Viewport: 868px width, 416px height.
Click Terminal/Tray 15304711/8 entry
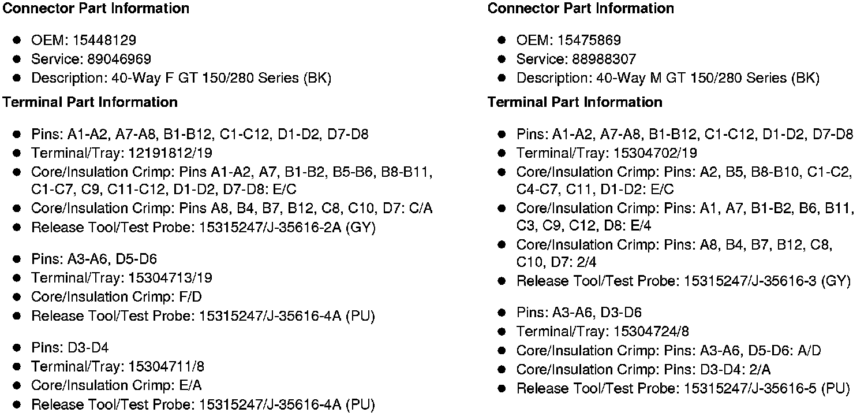(x=118, y=367)
